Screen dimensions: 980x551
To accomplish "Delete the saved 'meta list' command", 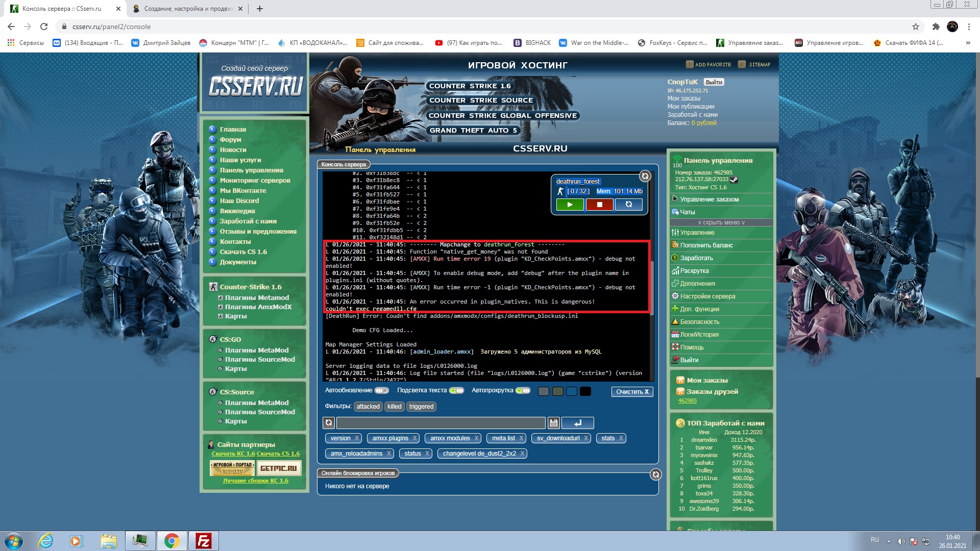I will click(x=521, y=438).
